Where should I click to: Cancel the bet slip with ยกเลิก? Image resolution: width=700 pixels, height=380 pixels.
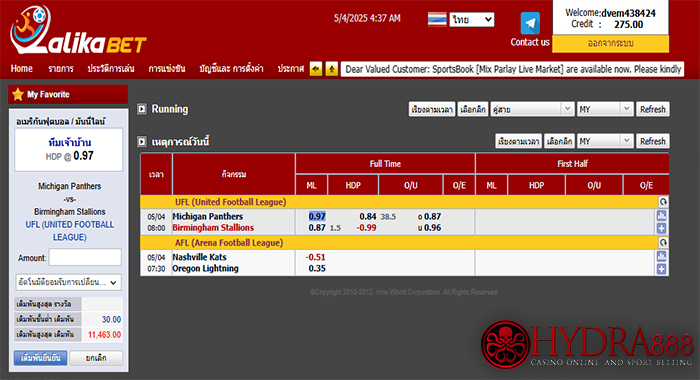coord(96,358)
